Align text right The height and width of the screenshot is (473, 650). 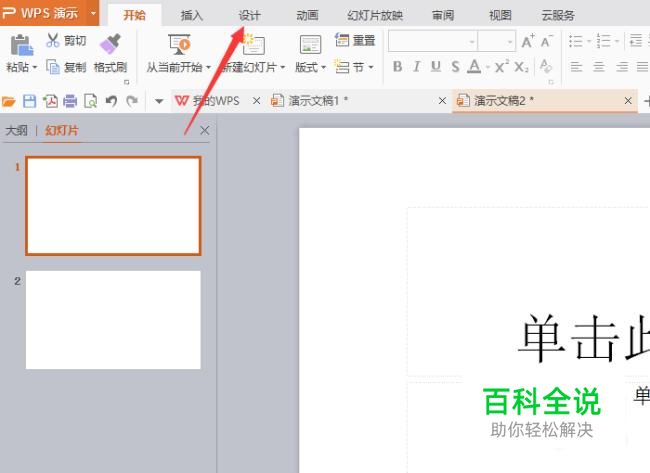621,67
